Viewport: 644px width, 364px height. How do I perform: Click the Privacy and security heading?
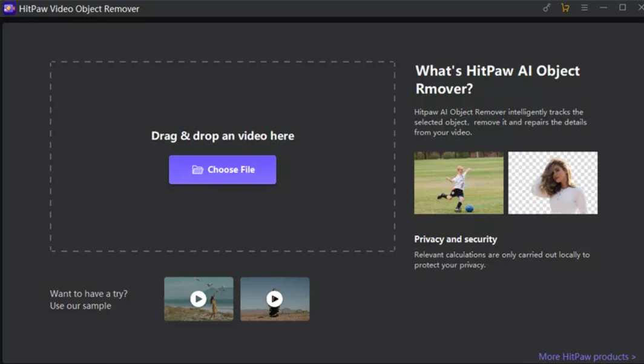(x=456, y=239)
